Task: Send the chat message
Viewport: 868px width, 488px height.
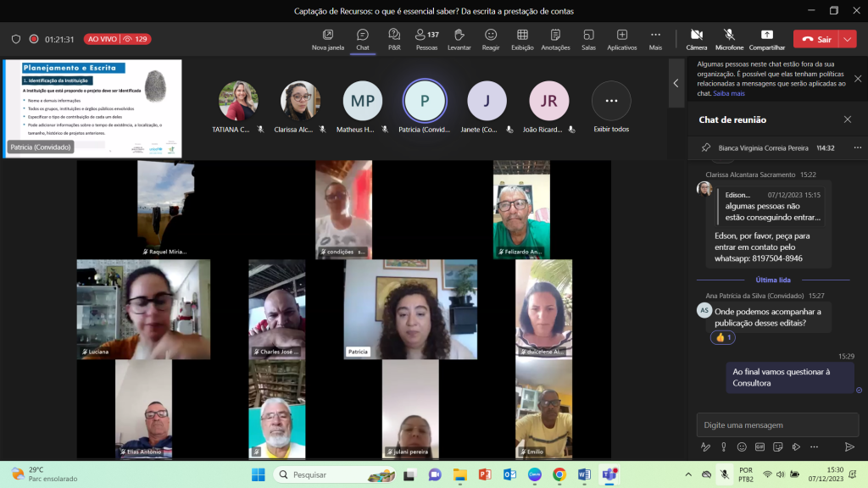Action: (x=849, y=446)
